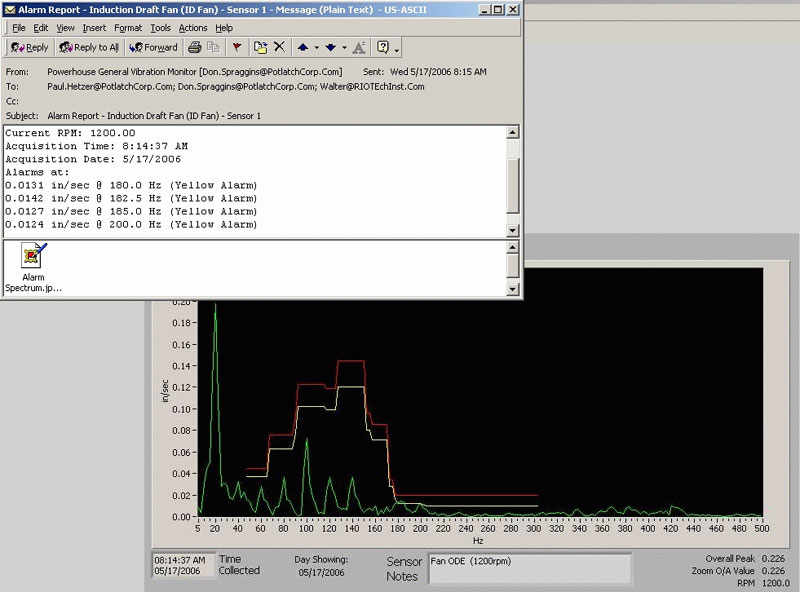The height and width of the screenshot is (592, 800).
Task: Click the Time Collected value box
Action: (183, 565)
